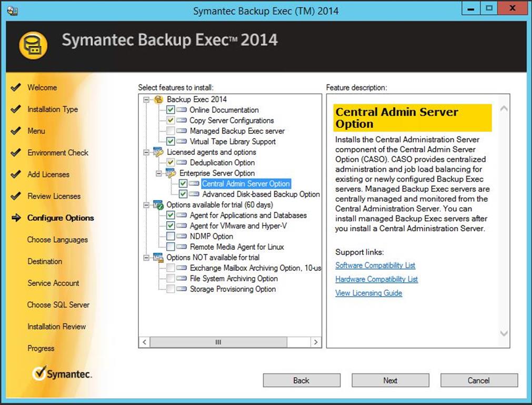Select the Configure Options step
Screen dimensions: 532x405
[61, 218]
